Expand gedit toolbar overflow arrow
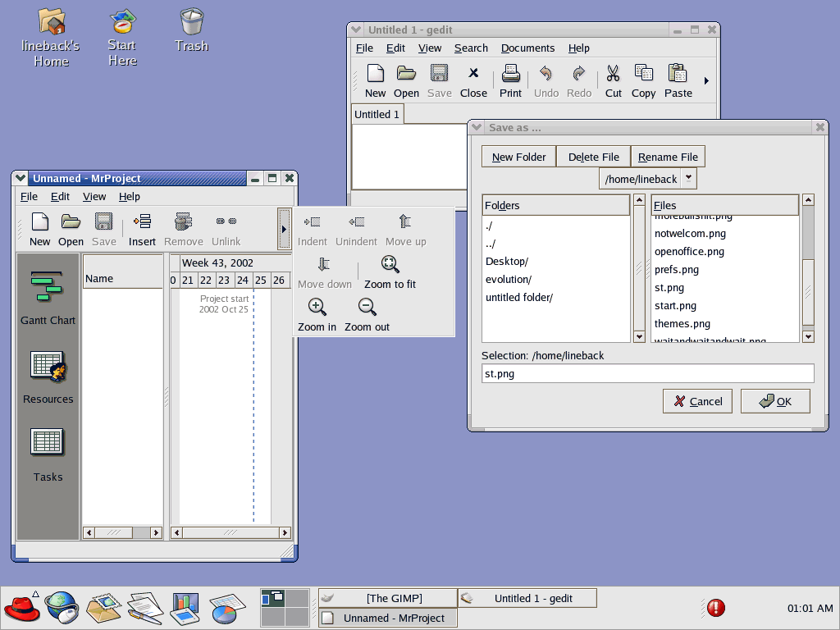Screen dimensions: 840x630 [x=706, y=81]
